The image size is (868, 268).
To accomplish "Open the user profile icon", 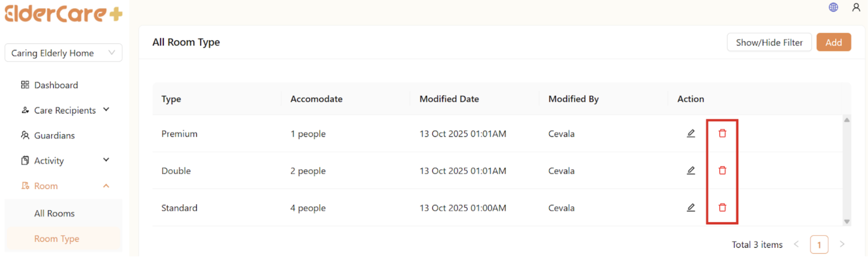I will tap(856, 7).
